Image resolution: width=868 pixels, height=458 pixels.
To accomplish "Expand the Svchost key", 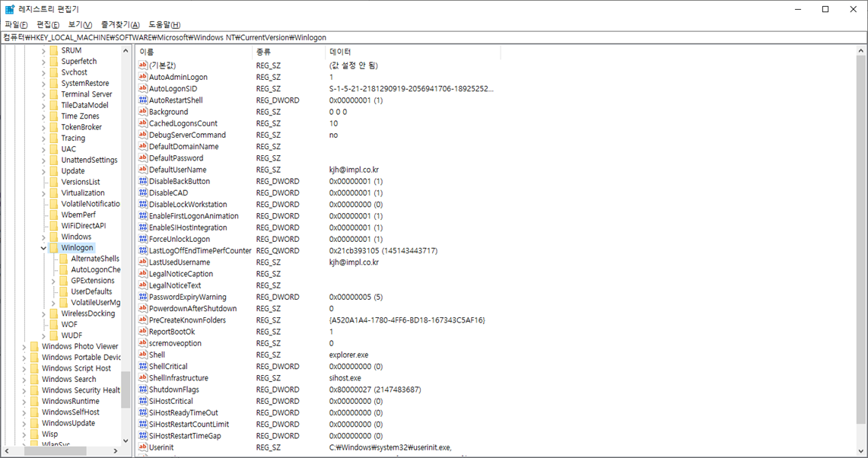I will pyautogui.click(x=43, y=72).
